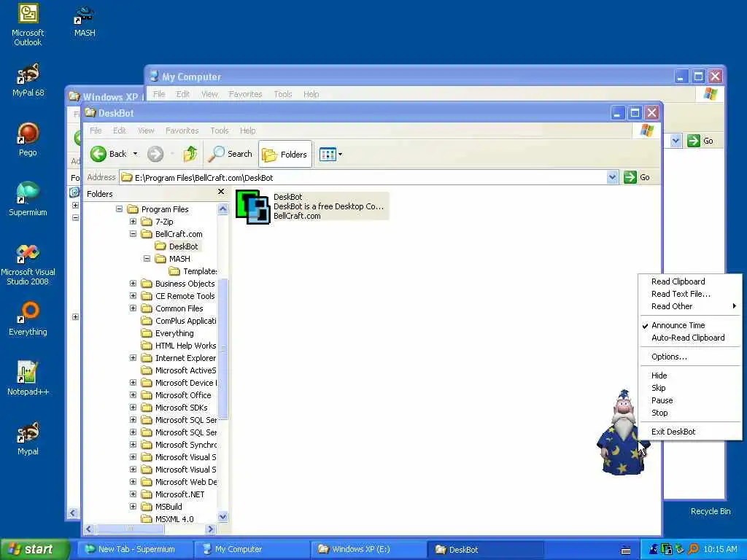Open the File menu in DeskBot
Screen dimensions: 747x560
coord(96,131)
